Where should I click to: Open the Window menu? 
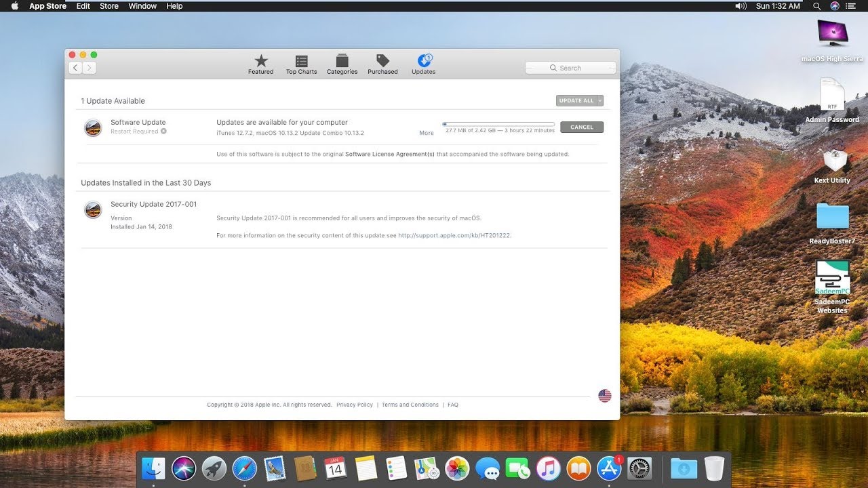pyautogui.click(x=142, y=6)
